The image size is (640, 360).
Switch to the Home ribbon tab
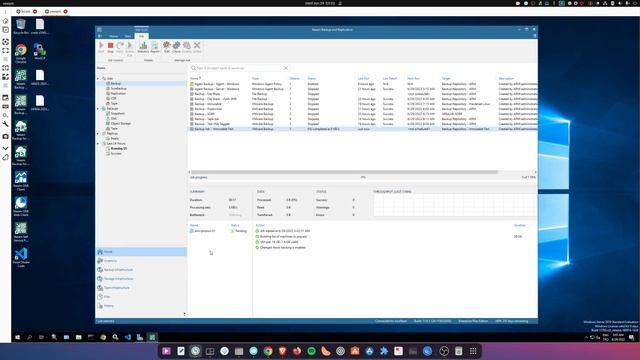tap(113, 36)
